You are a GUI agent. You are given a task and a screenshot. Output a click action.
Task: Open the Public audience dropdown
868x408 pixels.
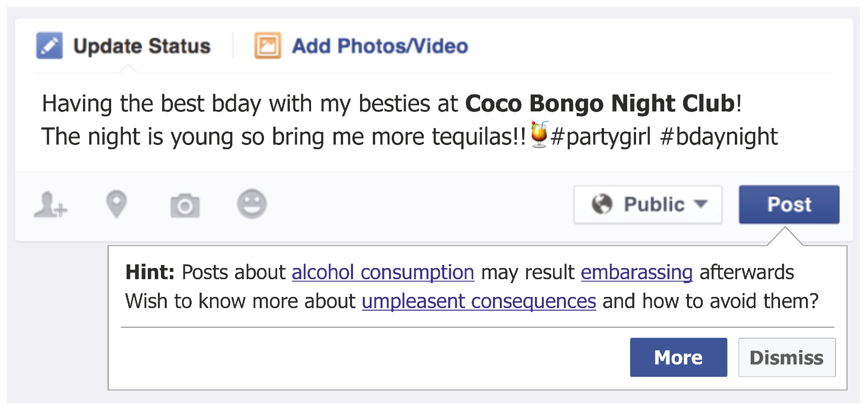tap(648, 204)
